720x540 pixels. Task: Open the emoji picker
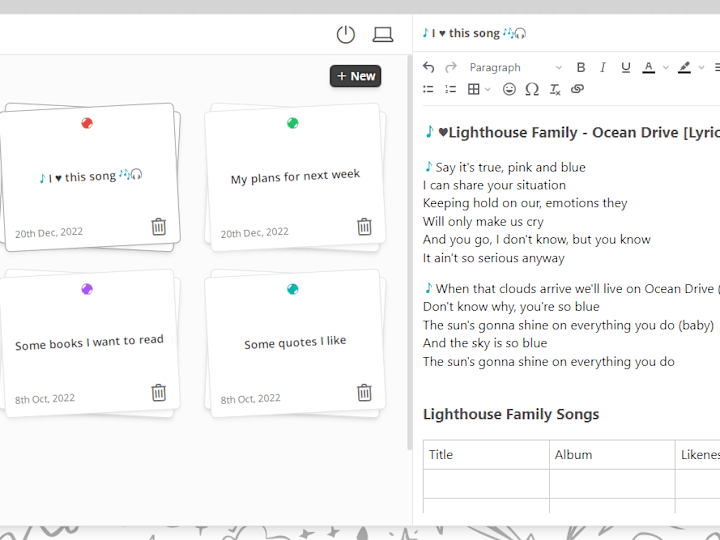coord(509,89)
